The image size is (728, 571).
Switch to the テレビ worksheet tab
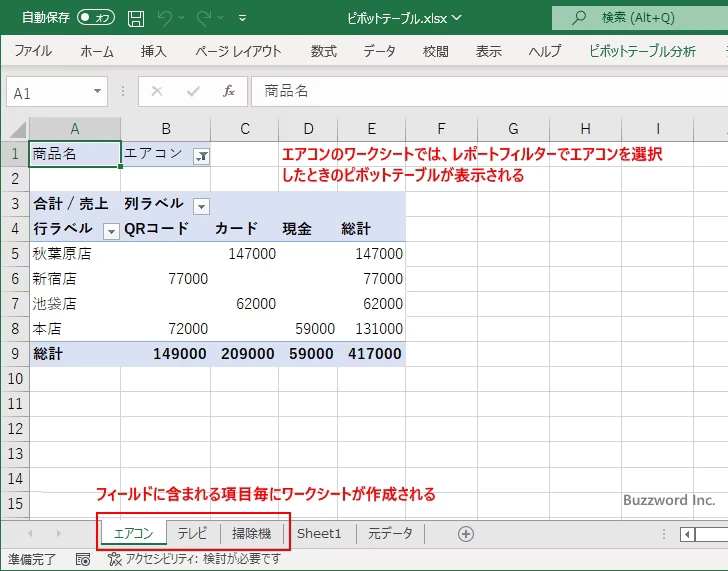click(192, 534)
